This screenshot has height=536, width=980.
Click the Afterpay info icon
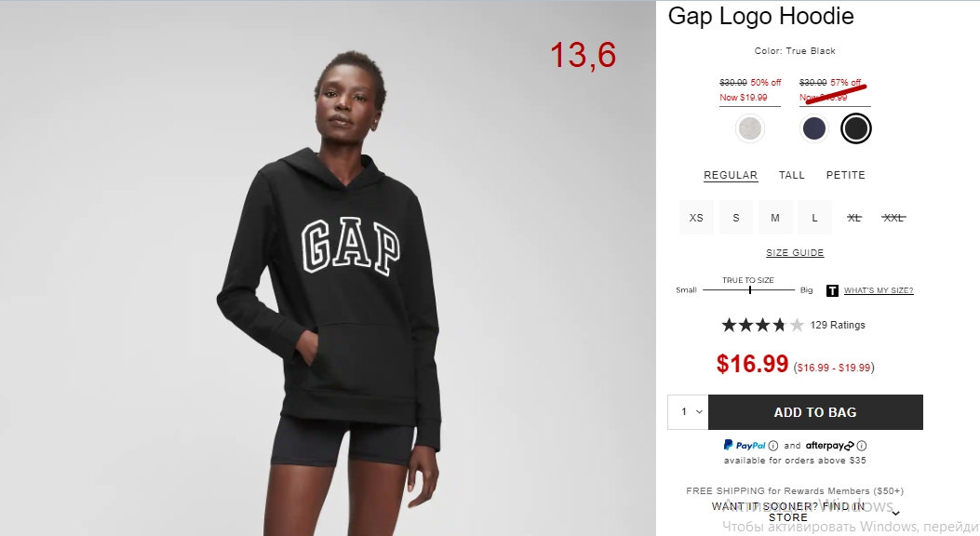862,446
